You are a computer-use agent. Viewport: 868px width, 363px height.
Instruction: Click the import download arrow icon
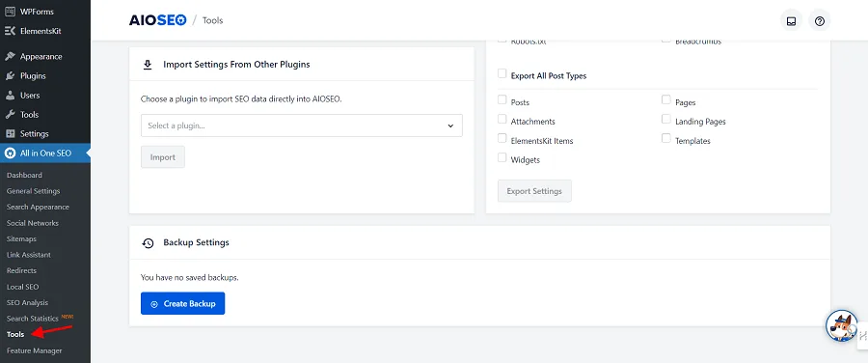click(148, 65)
